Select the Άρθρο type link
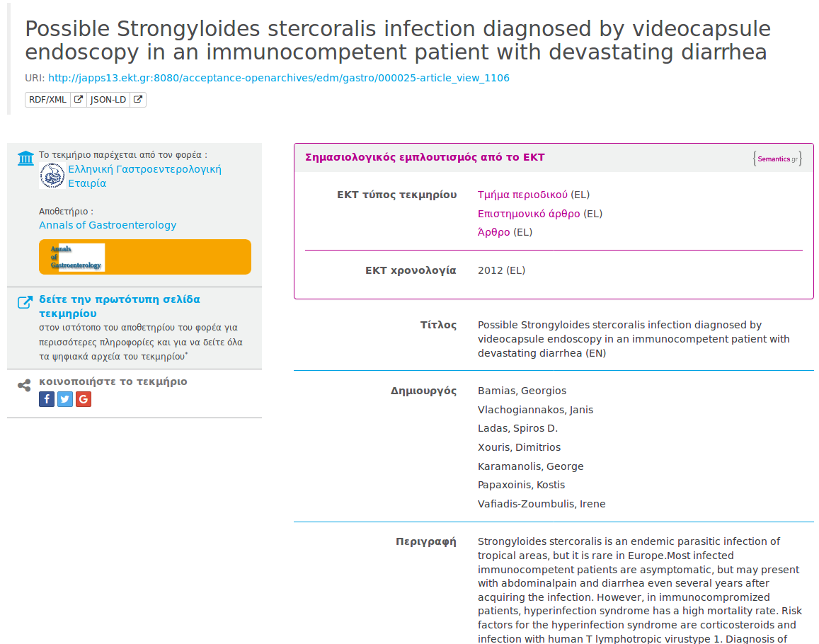The height and width of the screenshot is (644, 819). click(x=493, y=232)
